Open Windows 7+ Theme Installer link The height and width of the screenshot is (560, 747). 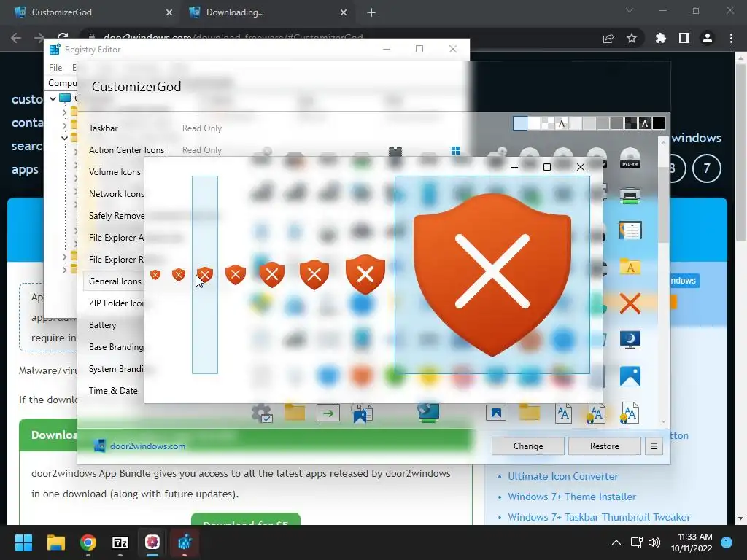[x=572, y=497]
